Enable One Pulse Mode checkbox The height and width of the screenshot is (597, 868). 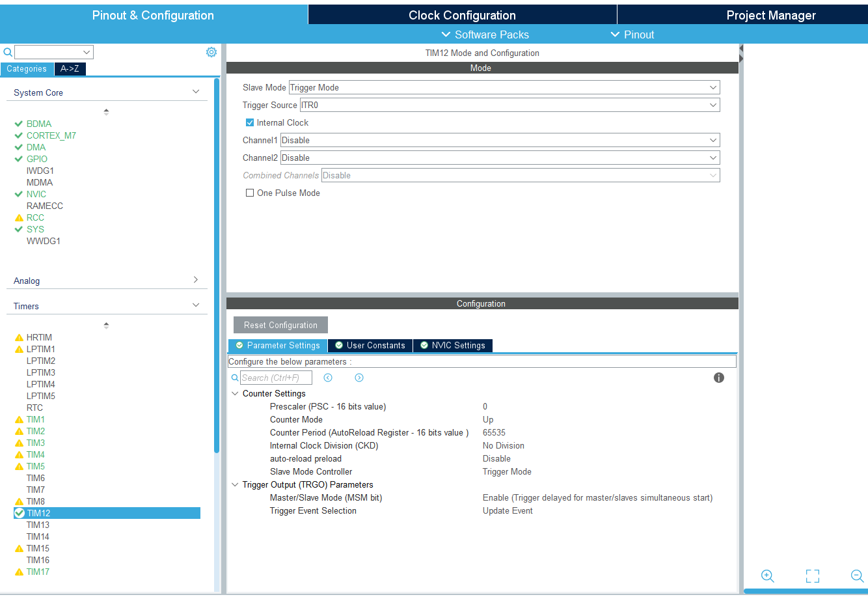(250, 193)
